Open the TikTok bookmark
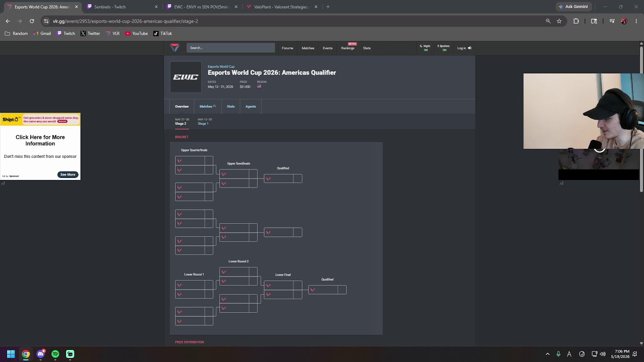This screenshot has height=362, width=644. pos(163,34)
